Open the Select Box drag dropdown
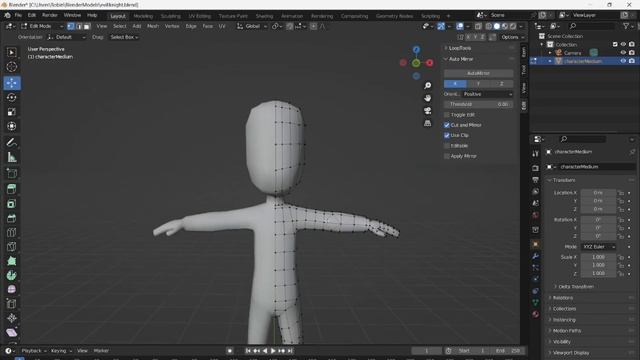The height and width of the screenshot is (360, 640). coord(124,37)
